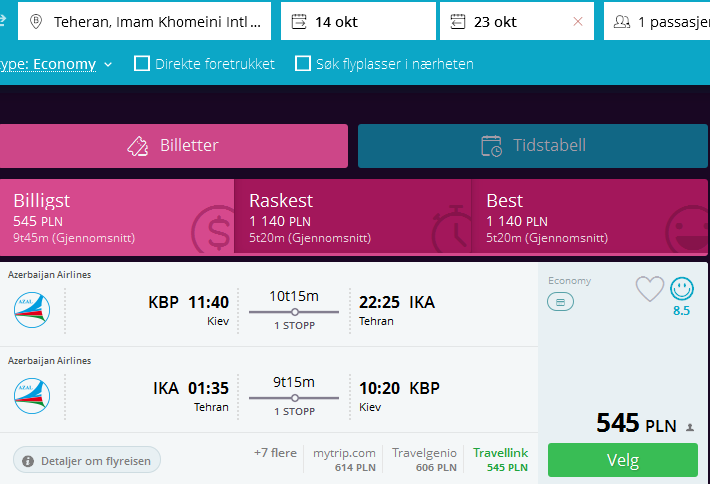Click the swap airports arrows icon
Viewport: 710px width, 484px height.
3,19
